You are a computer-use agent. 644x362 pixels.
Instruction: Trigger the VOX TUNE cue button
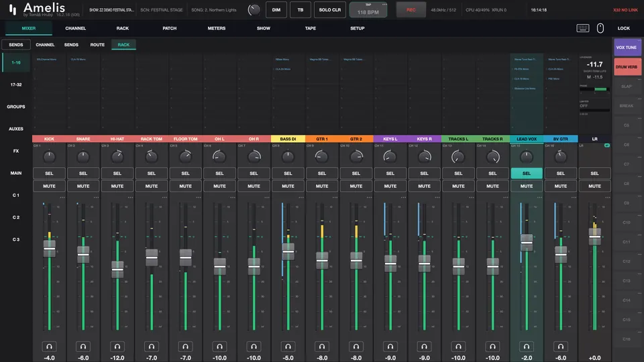[x=627, y=47]
